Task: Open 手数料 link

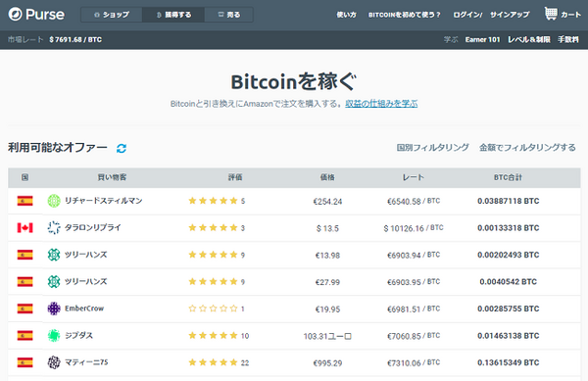Action: (x=568, y=39)
